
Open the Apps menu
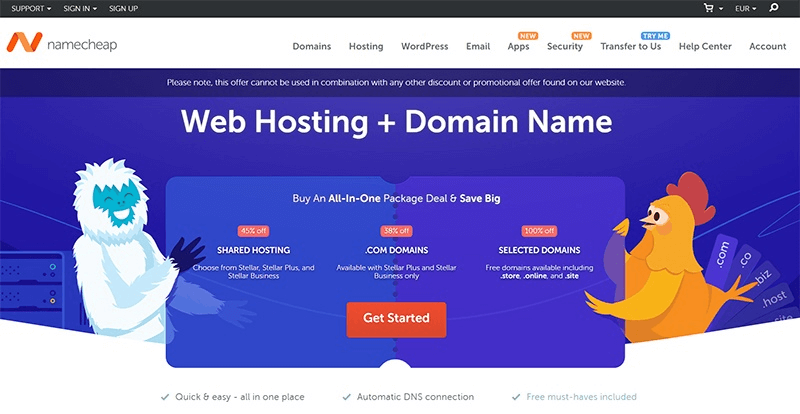[518, 46]
